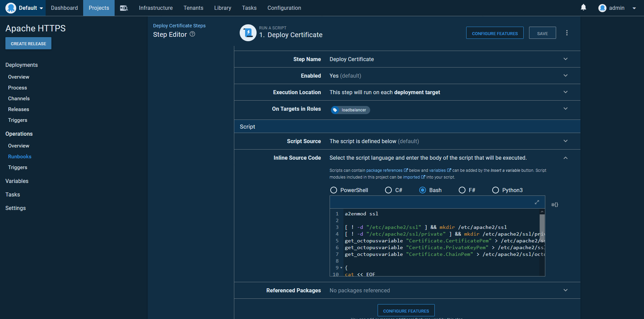Expand the script editor to fullscreen
Viewport: 644px width, 319px height.
pyautogui.click(x=536, y=202)
